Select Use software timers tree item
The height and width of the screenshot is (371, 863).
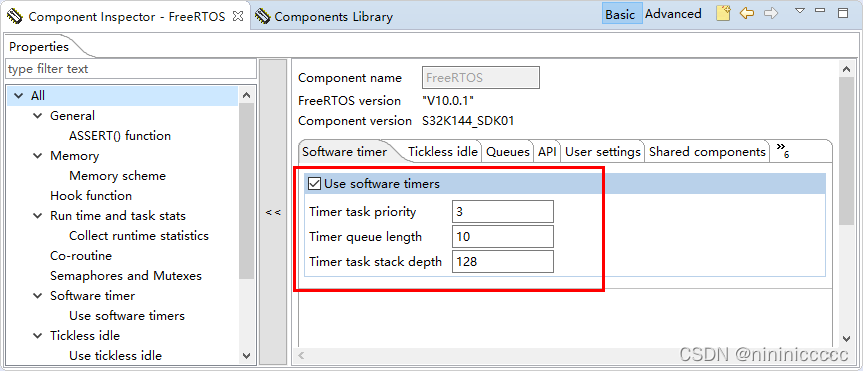[127, 315]
